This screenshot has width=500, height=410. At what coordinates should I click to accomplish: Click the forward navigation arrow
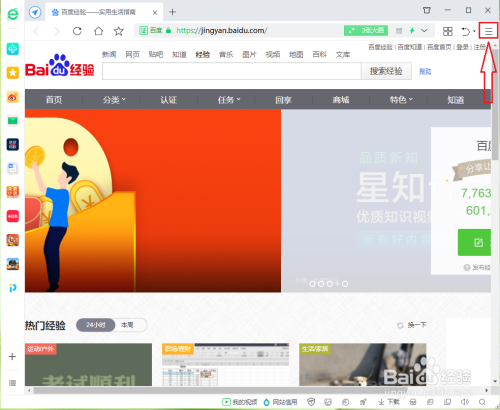[57, 31]
